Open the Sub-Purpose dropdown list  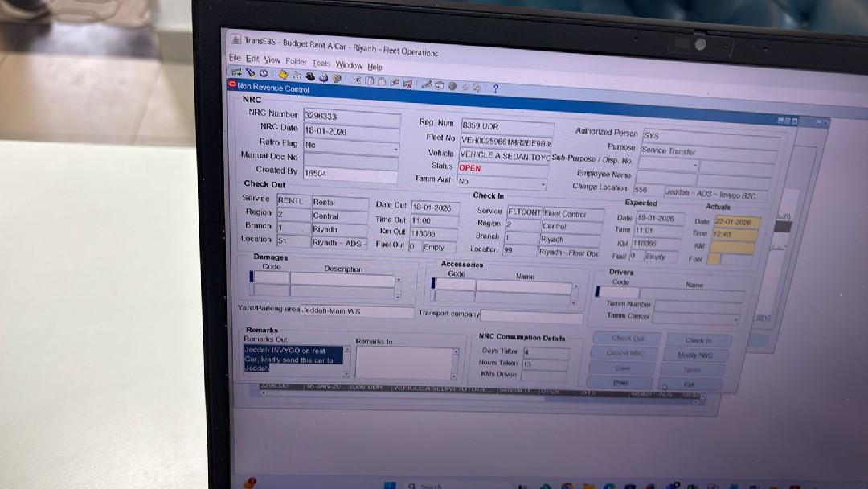coord(694,166)
